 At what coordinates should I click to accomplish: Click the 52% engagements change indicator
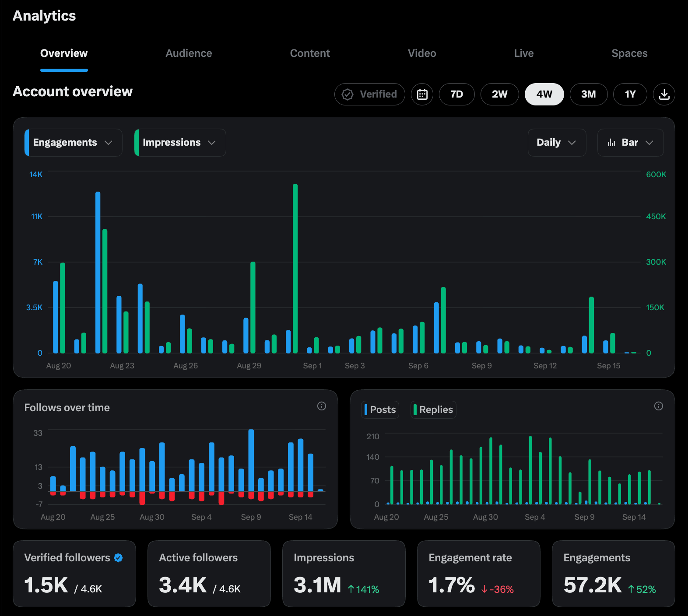click(x=642, y=589)
